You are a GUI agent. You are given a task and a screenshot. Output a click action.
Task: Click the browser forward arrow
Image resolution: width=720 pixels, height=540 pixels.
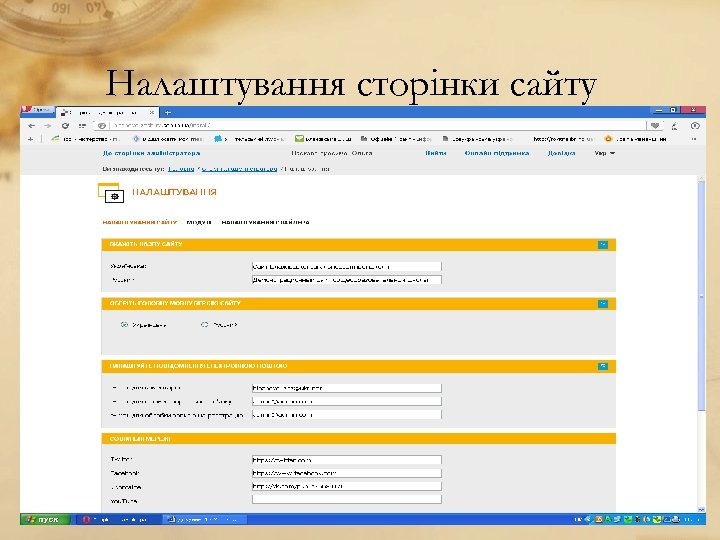tap(48, 126)
